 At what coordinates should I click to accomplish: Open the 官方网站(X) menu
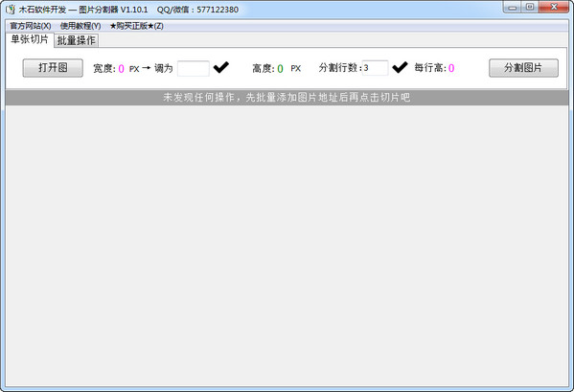[x=31, y=26]
